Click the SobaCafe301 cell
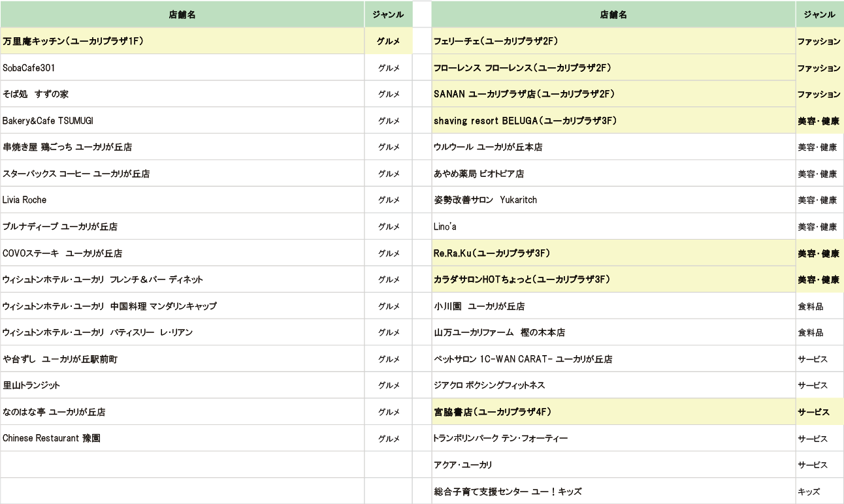Viewport: 844px width, 504px height. pos(182,68)
